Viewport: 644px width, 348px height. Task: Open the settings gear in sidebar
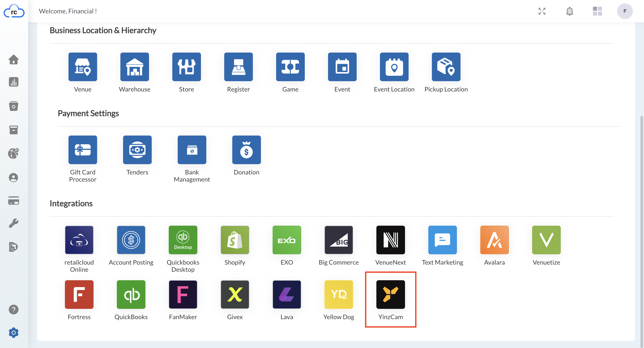(x=13, y=333)
